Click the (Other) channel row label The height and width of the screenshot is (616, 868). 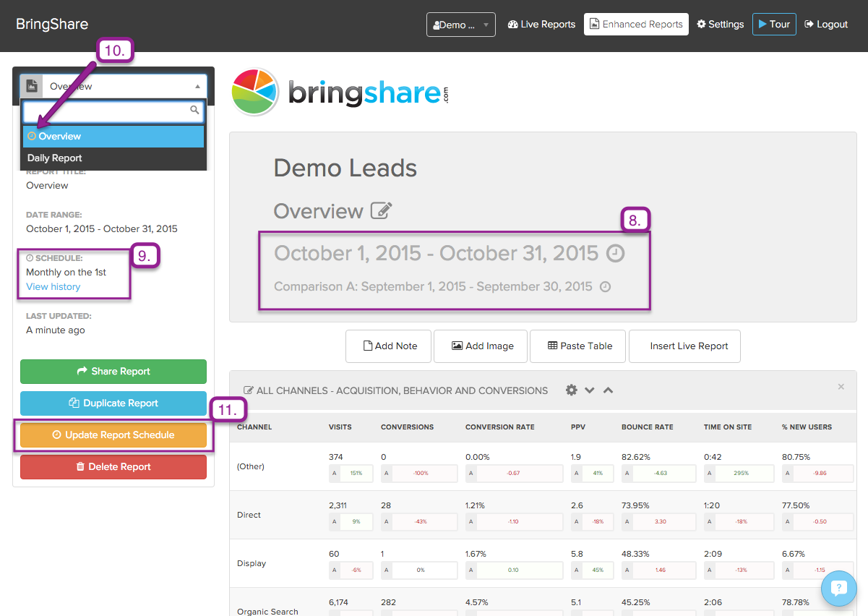click(251, 466)
